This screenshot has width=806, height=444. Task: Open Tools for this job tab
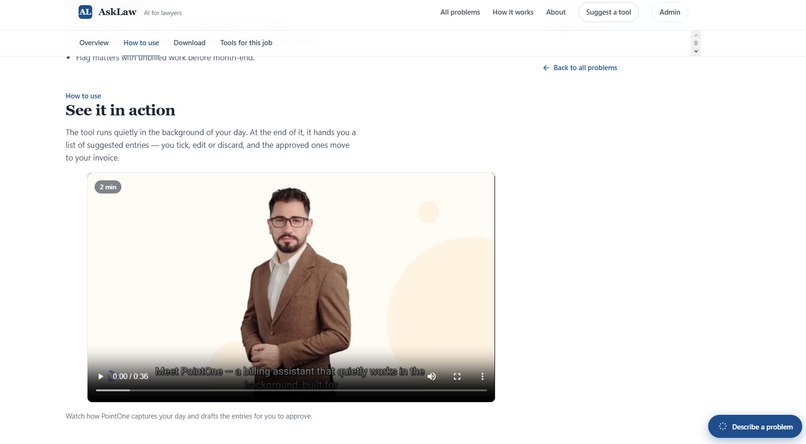click(x=246, y=43)
